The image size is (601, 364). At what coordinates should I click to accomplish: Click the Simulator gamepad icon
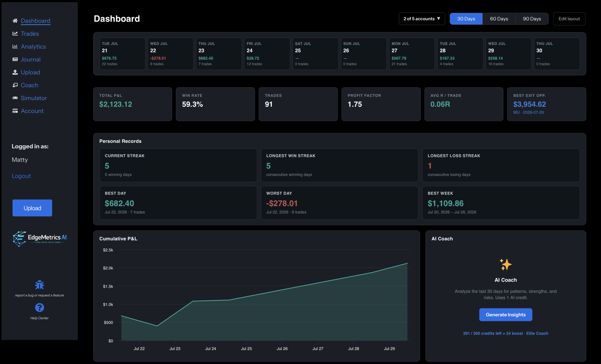(15, 98)
